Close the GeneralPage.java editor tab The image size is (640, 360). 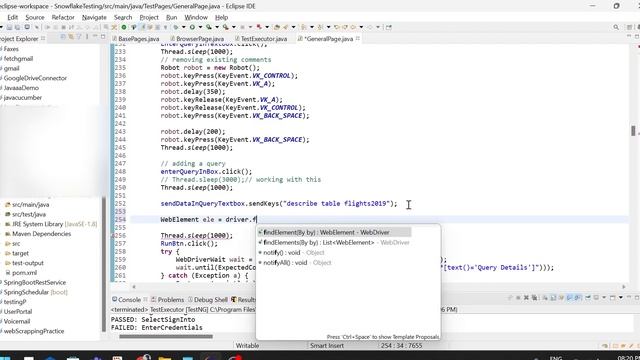[x=358, y=38]
